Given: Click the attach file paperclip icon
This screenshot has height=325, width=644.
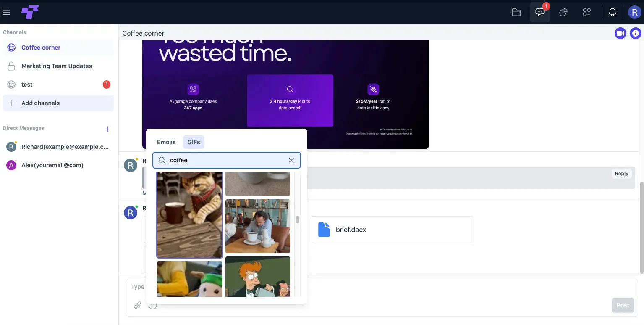Looking at the screenshot, I should (138, 305).
